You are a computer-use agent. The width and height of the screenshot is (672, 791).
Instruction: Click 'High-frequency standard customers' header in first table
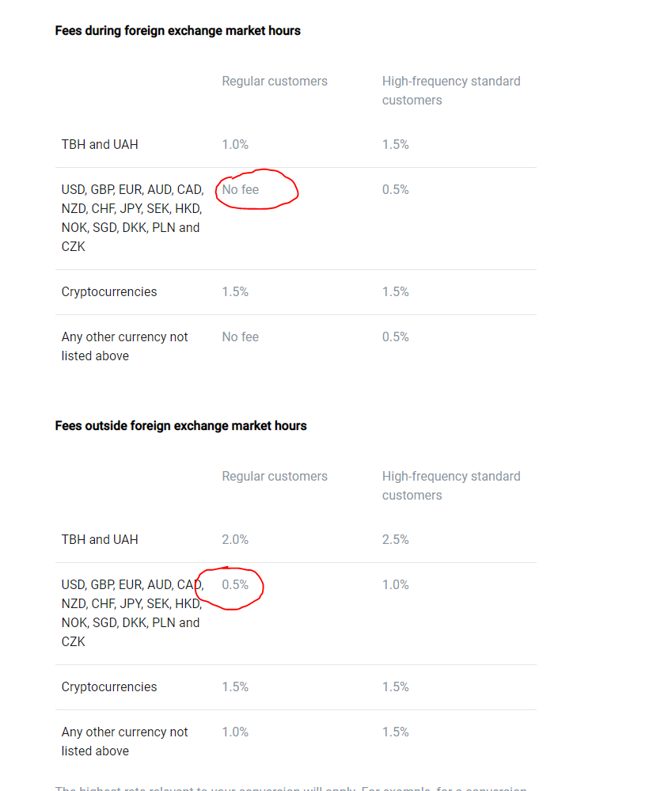(x=451, y=91)
